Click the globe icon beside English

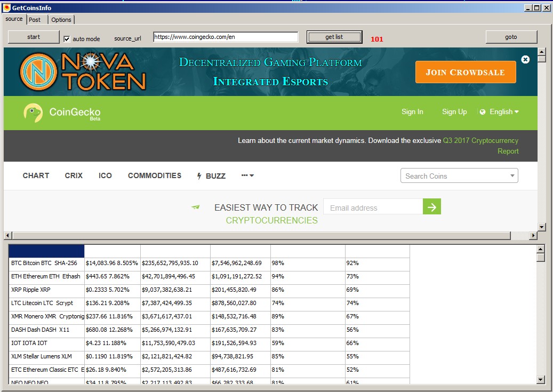(x=483, y=112)
